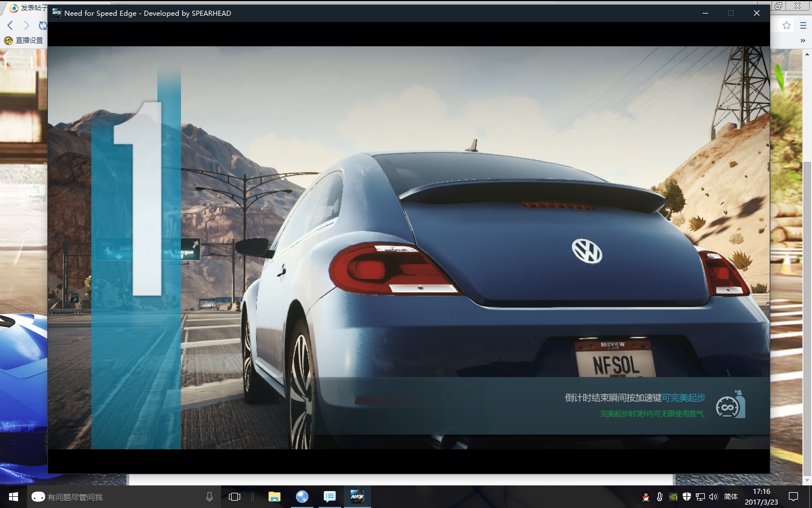Click the volume speaker tray icon
Image resolution: width=812 pixels, height=508 pixels.
[713, 497]
